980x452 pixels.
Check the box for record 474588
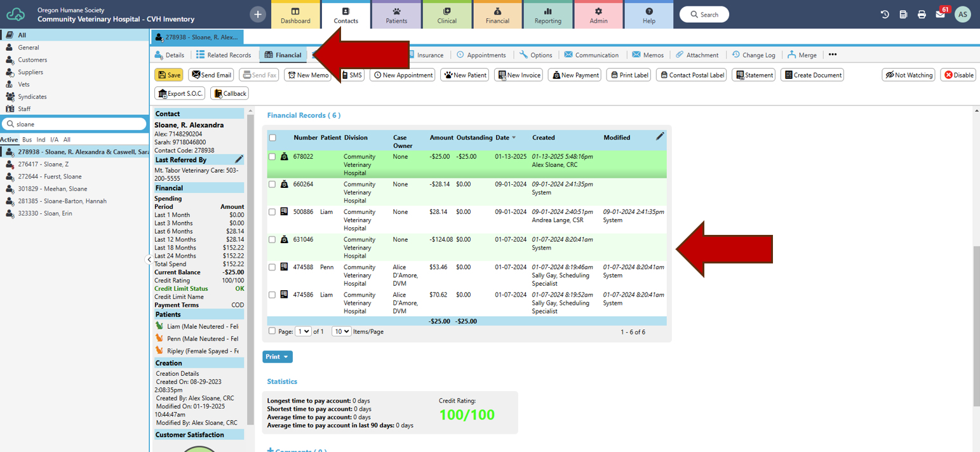[x=272, y=267]
